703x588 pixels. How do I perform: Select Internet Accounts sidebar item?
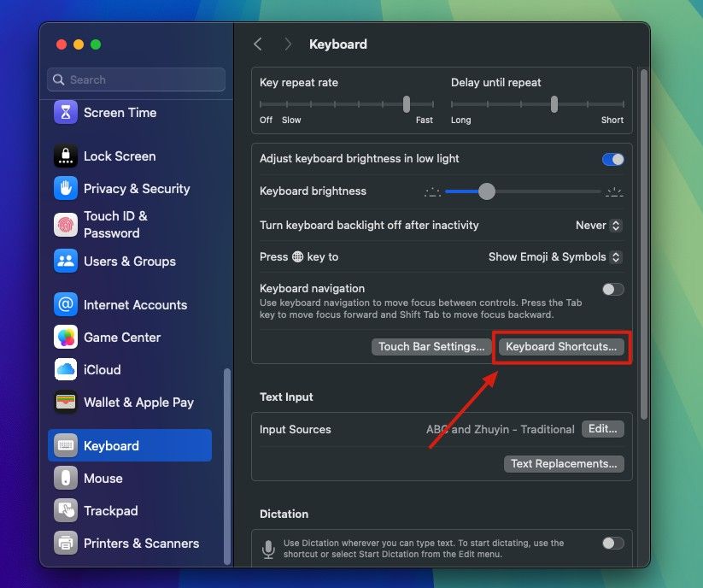(x=130, y=304)
